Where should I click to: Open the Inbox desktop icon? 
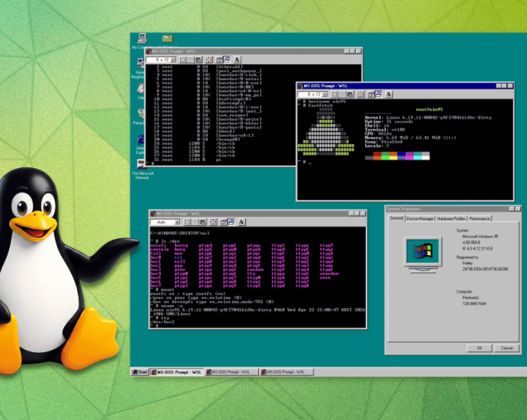(141, 91)
